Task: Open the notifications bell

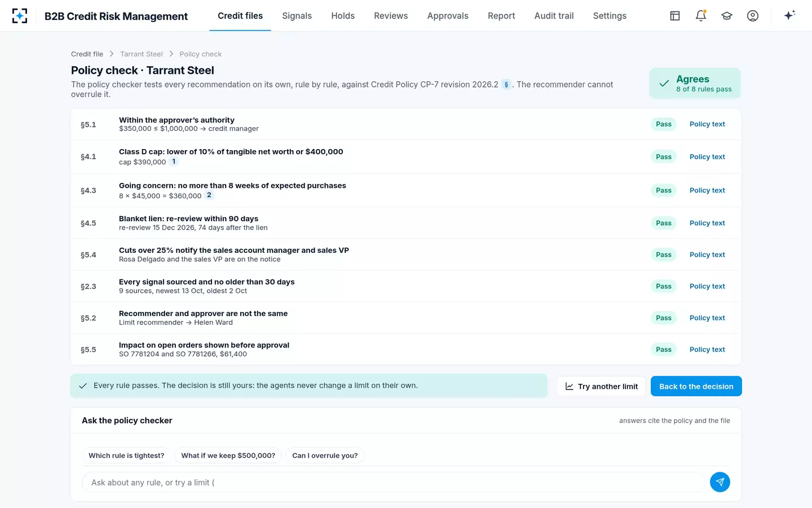Action: (x=701, y=16)
